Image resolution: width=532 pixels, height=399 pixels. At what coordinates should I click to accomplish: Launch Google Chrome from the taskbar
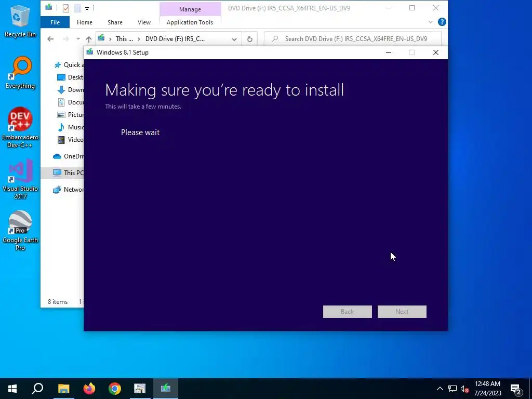(115, 389)
